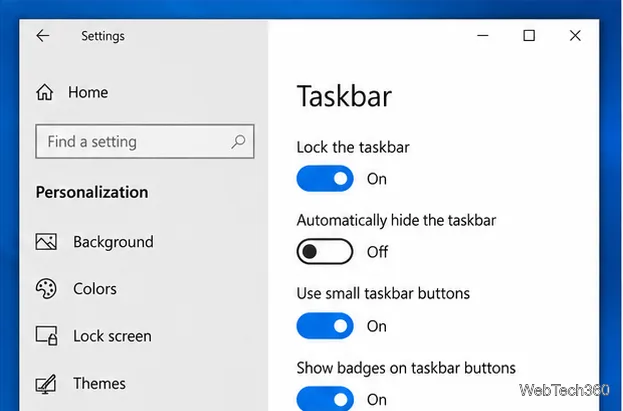Select the Use small taskbar buttons label
This screenshot has height=411, width=623.
coord(383,294)
